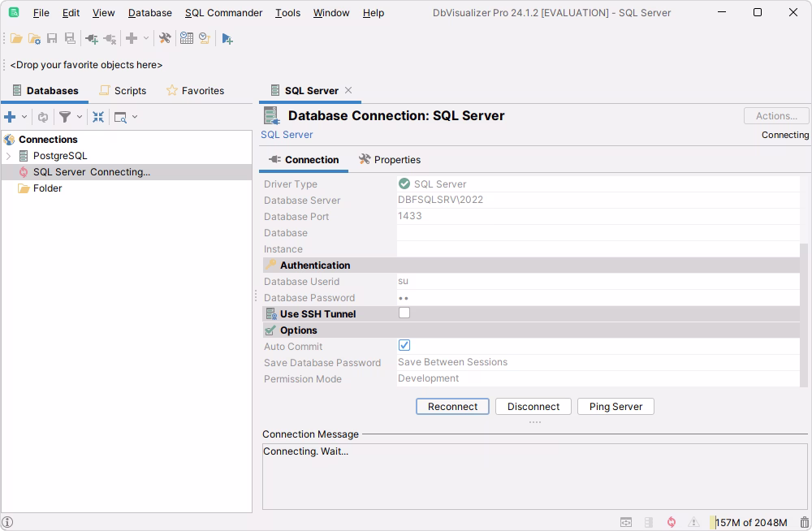Open the Properties sub-tab
Image resolution: width=812 pixels, height=531 pixels.
[x=390, y=160]
